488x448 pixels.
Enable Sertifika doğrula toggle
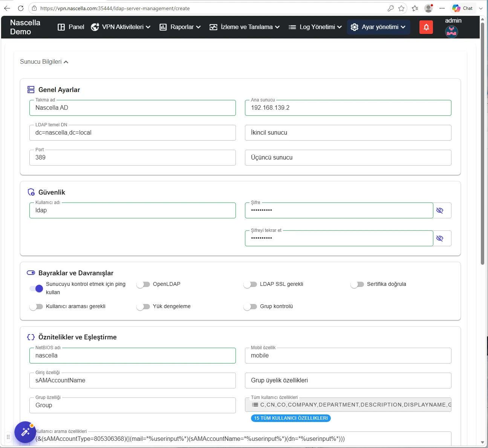(x=357, y=284)
